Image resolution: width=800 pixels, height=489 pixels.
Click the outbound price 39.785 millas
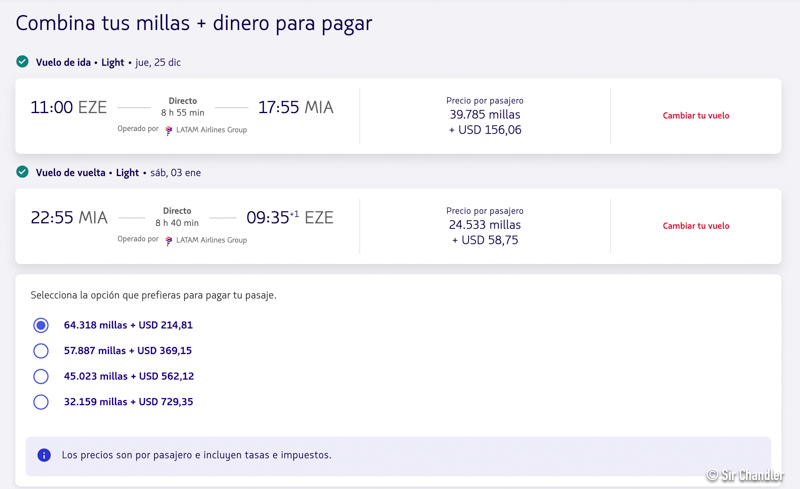484,115
